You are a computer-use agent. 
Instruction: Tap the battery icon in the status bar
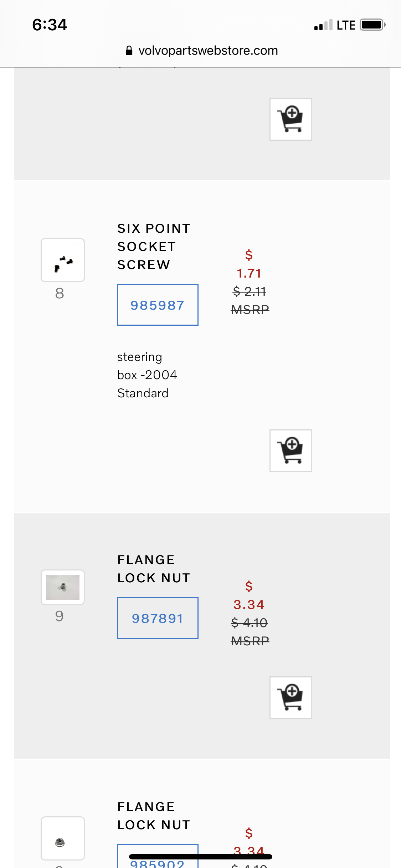372,25
